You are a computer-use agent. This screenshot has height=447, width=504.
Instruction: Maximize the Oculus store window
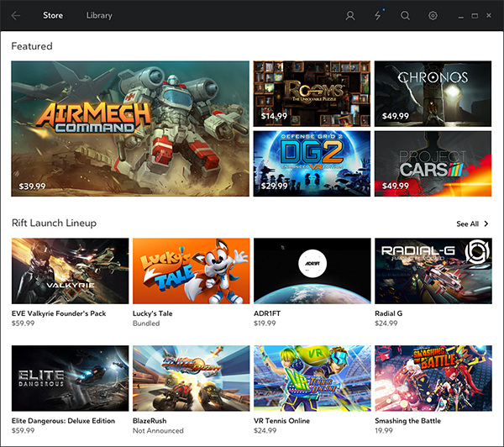(475, 15)
